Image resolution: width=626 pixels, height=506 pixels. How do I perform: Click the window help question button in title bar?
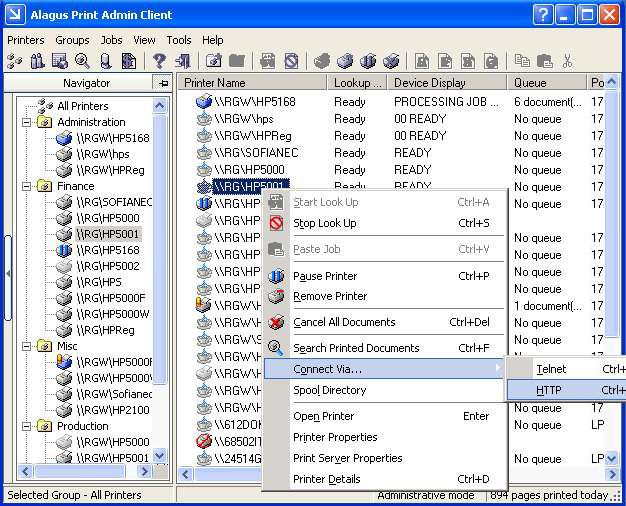click(543, 15)
